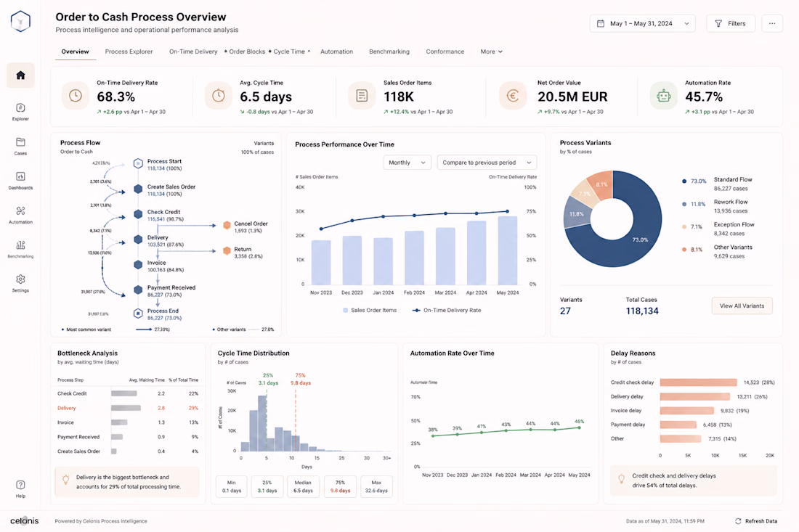The height and width of the screenshot is (532, 799).
Task: Click the Exception Flow legend dot
Action: tap(684, 227)
